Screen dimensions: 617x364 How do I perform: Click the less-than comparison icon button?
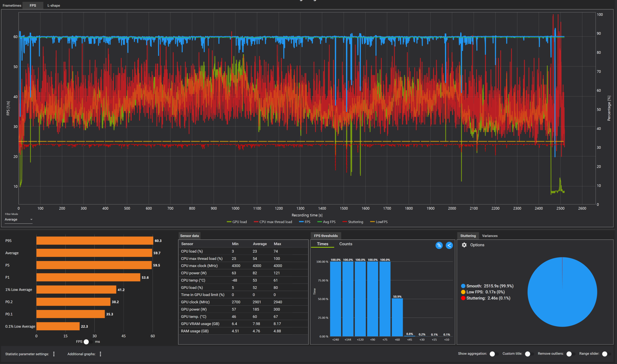(449, 245)
